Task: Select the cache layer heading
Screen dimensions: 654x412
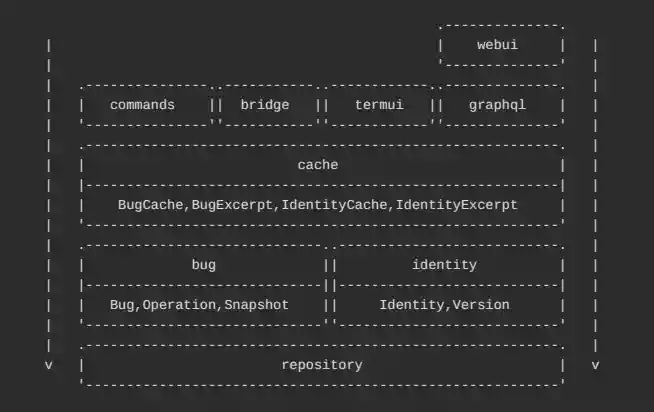Action: pos(318,165)
